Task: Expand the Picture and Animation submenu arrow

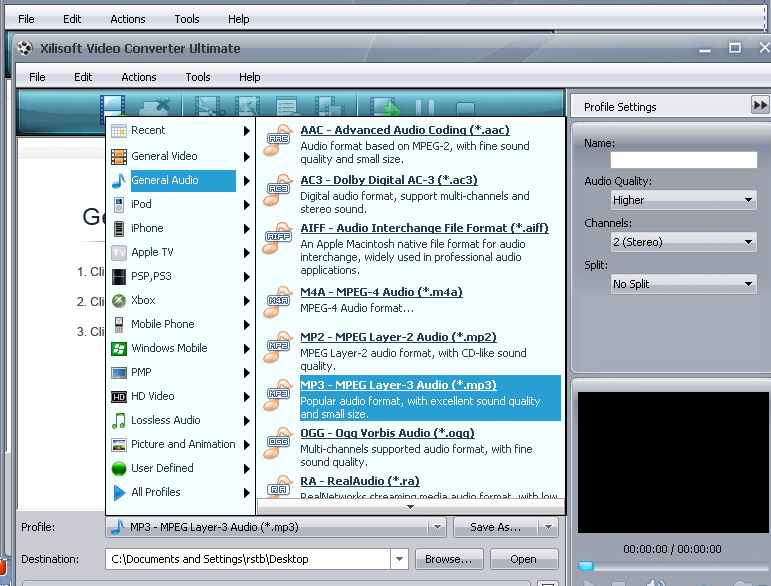Action: pos(246,444)
